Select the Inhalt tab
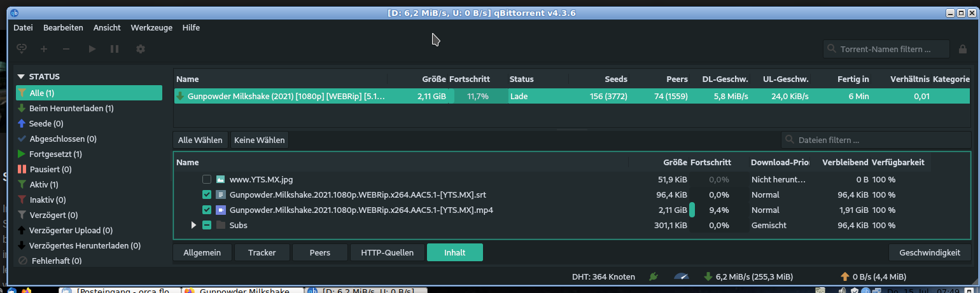Image resolution: width=980 pixels, height=293 pixels. point(455,252)
